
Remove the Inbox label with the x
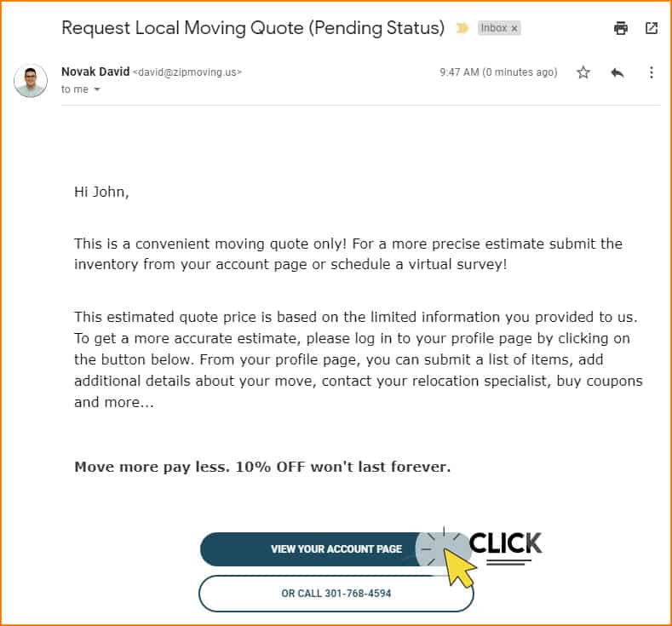click(x=514, y=28)
